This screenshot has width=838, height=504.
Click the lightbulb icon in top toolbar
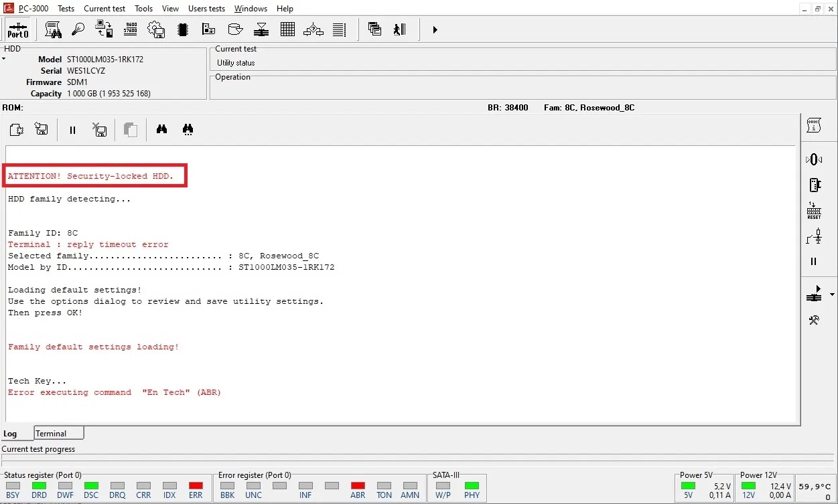click(x=78, y=29)
